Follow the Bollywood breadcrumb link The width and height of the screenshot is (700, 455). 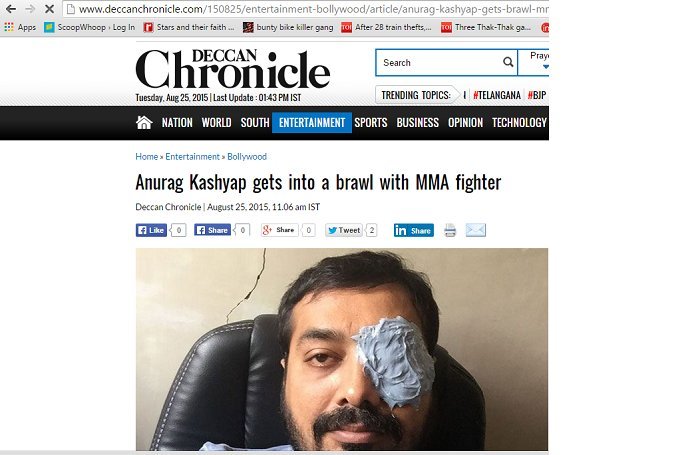click(x=247, y=157)
